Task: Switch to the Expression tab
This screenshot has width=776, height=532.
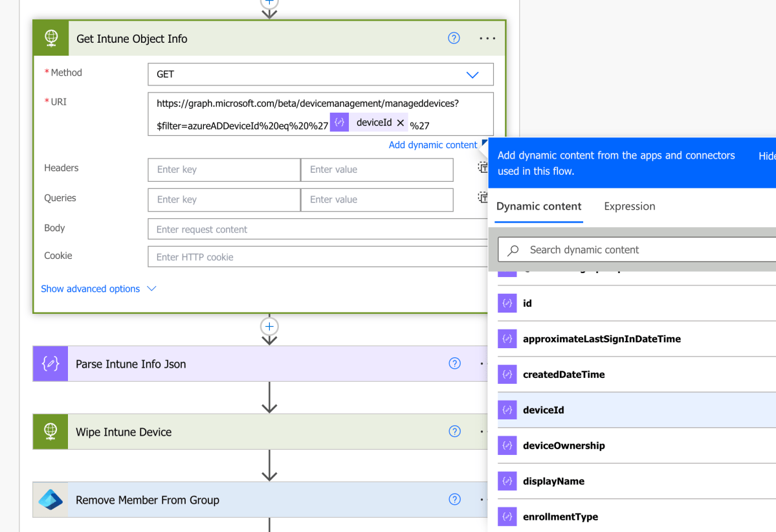Action: pos(629,206)
